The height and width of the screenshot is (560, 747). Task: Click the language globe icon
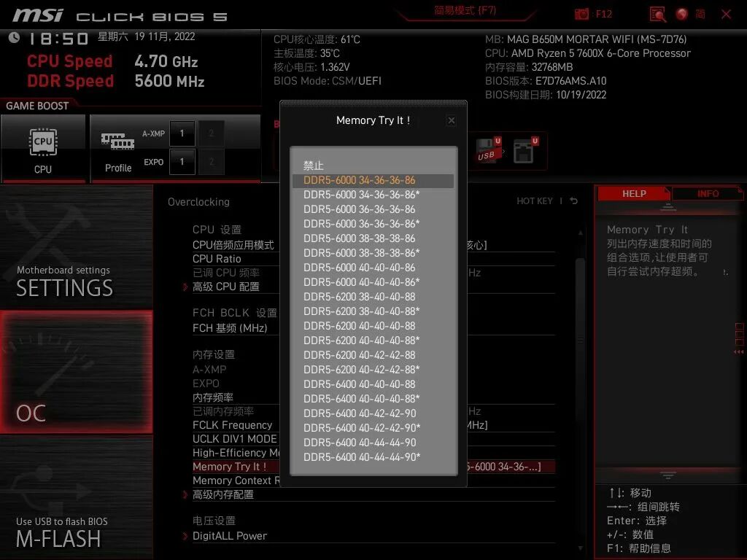coord(682,14)
